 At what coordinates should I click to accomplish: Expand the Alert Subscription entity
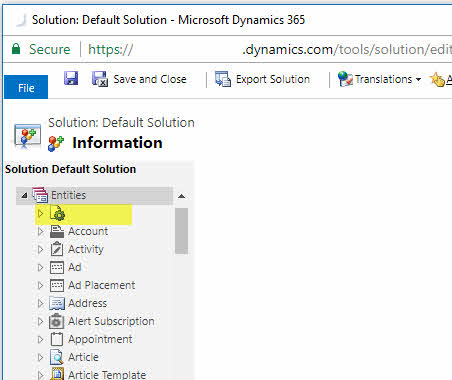pyautogui.click(x=40, y=321)
